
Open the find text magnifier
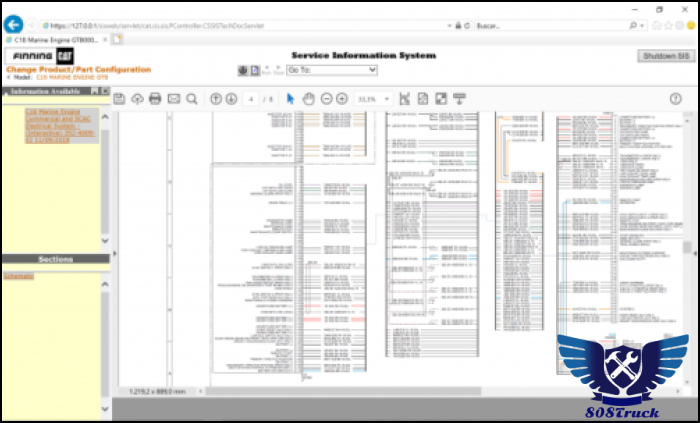point(191,98)
